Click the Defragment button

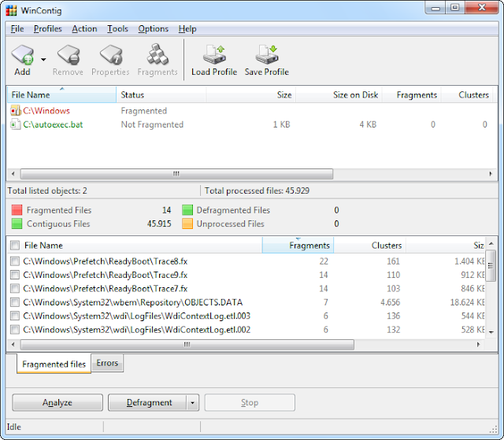pyautogui.click(x=147, y=402)
